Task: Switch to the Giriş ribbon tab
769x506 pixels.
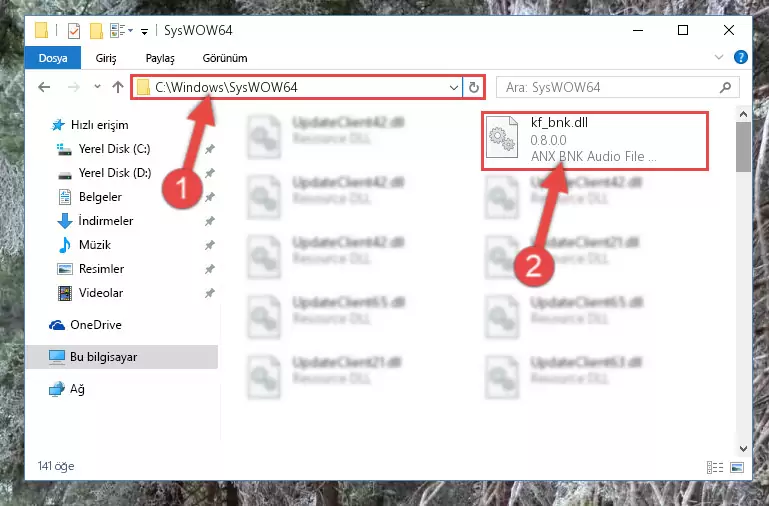Action: (105, 58)
